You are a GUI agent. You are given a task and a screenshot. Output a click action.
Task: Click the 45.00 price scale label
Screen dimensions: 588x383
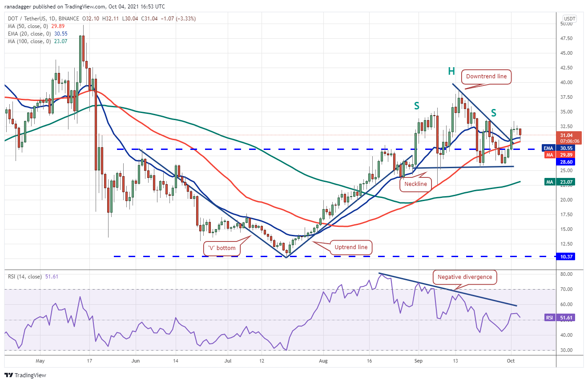click(x=566, y=53)
